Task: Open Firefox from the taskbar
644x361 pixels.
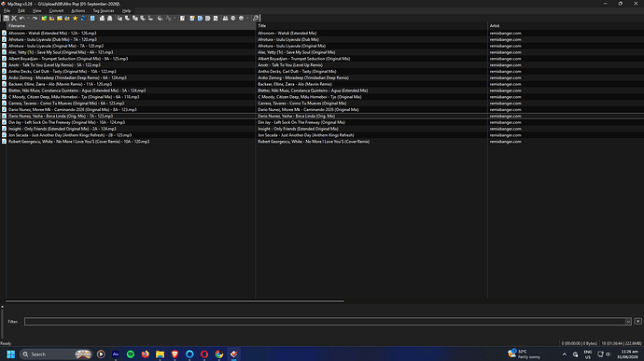Action: 145,354
